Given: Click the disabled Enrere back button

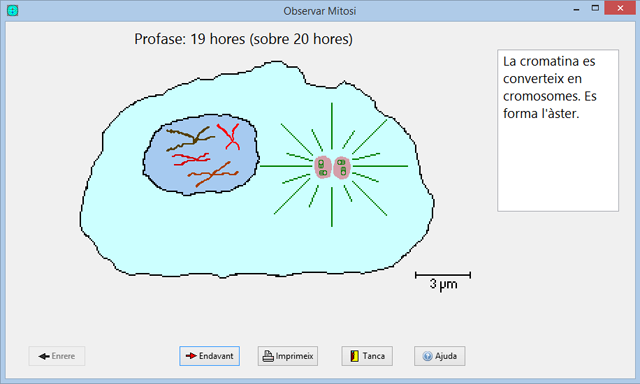Looking at the screenshot, I should coord(57,356).
